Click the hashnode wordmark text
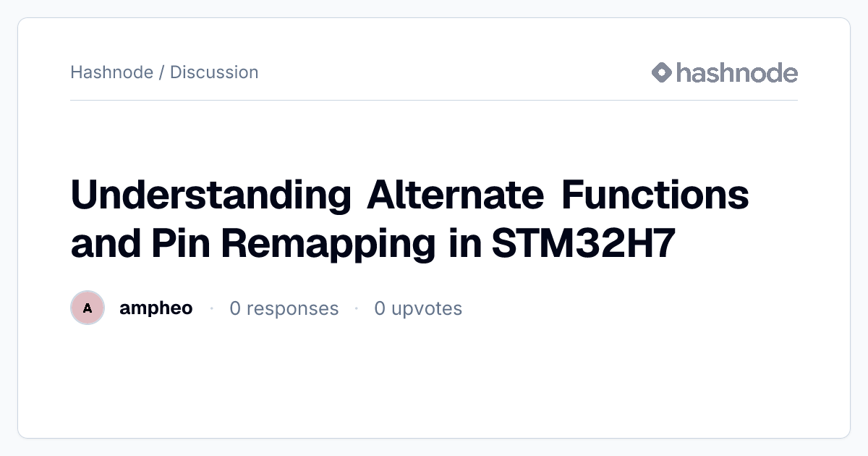 737,72
